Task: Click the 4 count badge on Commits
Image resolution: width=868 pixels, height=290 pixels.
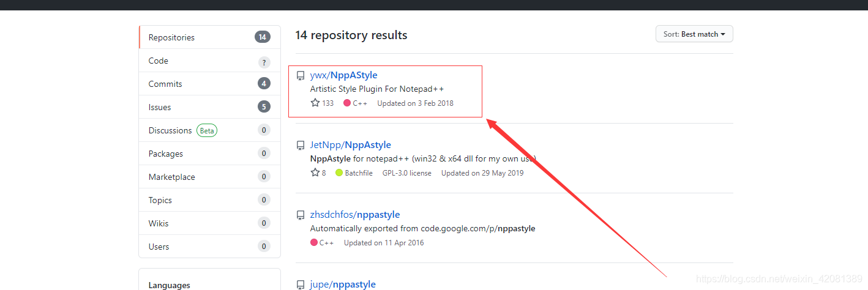Action: (x=264, y=84)
